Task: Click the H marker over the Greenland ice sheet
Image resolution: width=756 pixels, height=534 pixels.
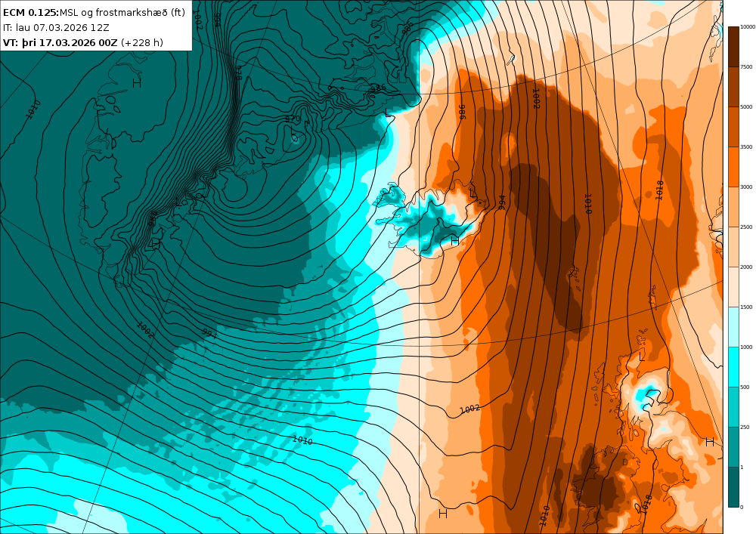Action: 137,83
